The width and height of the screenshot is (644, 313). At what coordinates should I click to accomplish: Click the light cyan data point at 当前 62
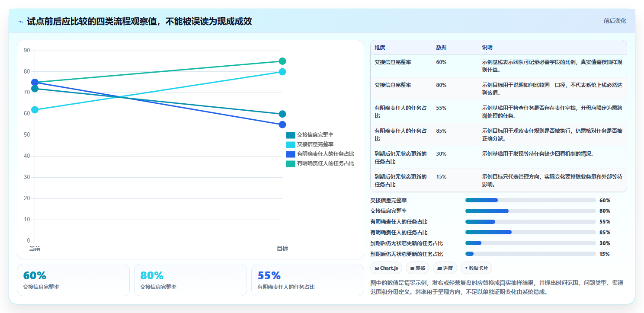click(35, 110)
